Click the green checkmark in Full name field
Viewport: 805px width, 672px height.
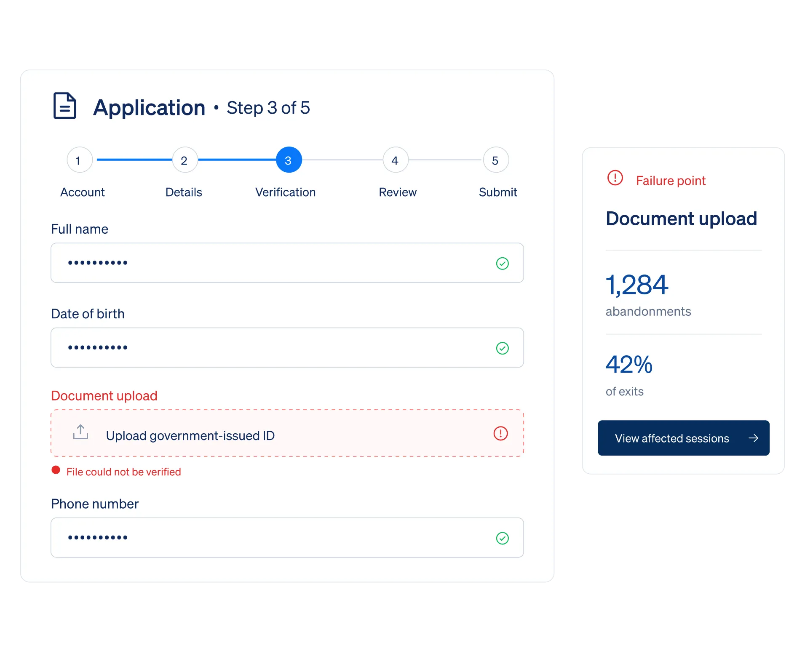tap(502, 264)
